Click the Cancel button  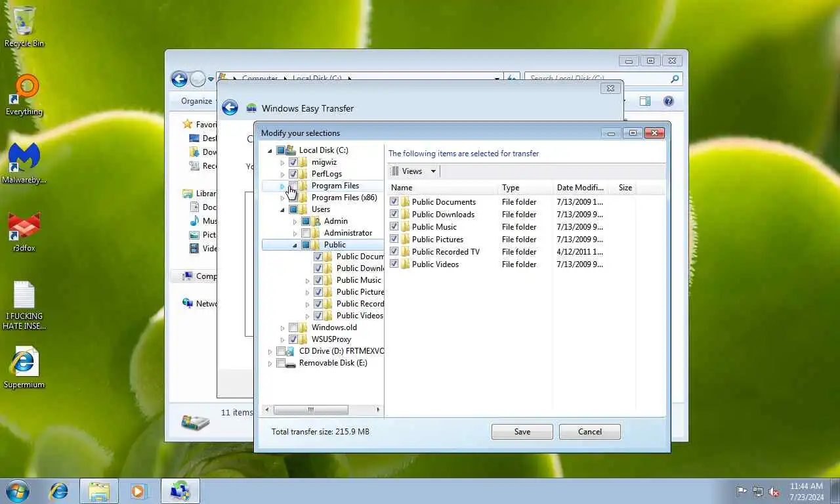[590, 432]
